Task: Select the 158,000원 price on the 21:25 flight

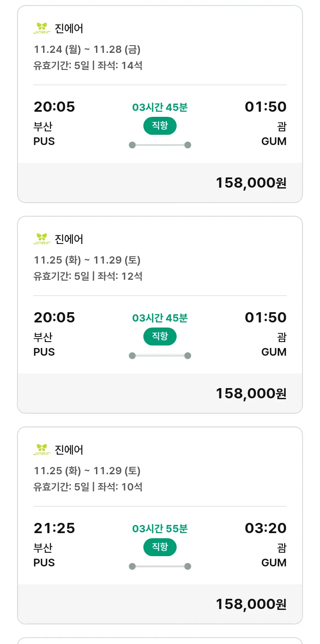Action: pos(251,604)
